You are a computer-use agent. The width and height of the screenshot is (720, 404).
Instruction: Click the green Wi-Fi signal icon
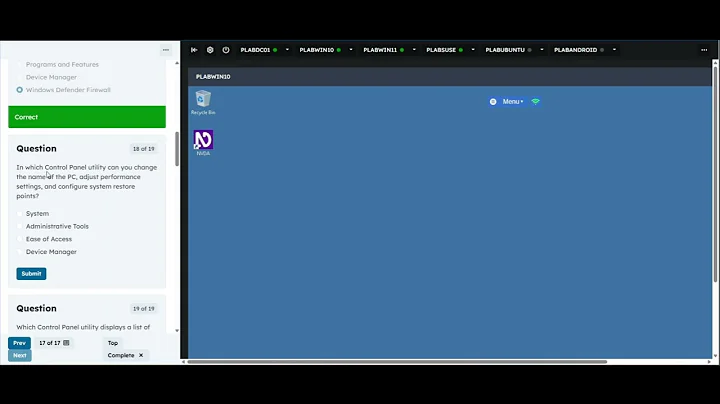click(x=535, y=101)
